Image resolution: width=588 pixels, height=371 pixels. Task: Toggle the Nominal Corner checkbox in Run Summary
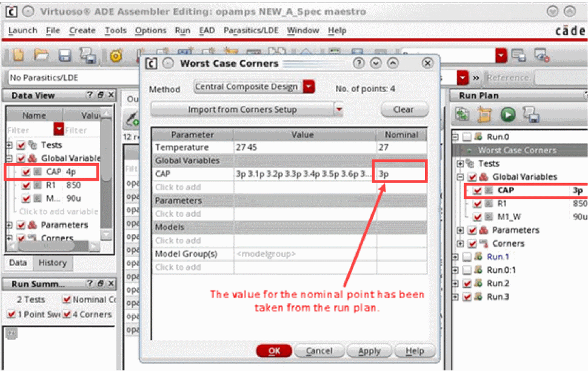pos(67,299)
